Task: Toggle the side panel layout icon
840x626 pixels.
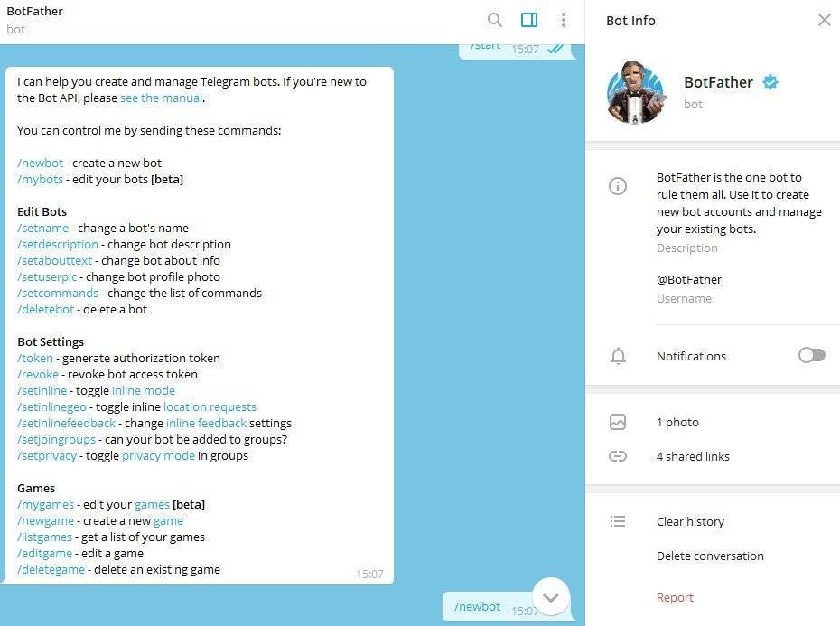Action: (x=528, y=21)
